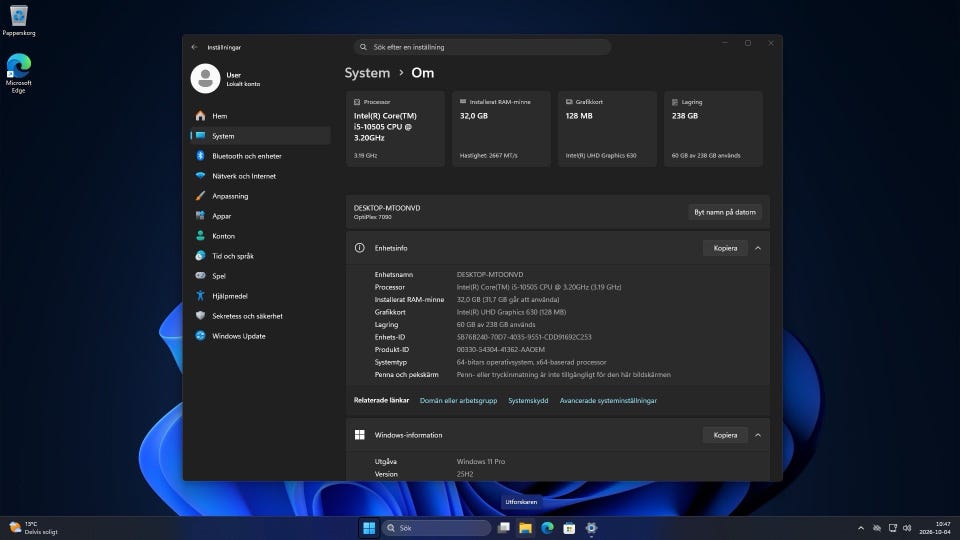
Task: Click the back arrow in Inställningar
Action: pos(195,47)
